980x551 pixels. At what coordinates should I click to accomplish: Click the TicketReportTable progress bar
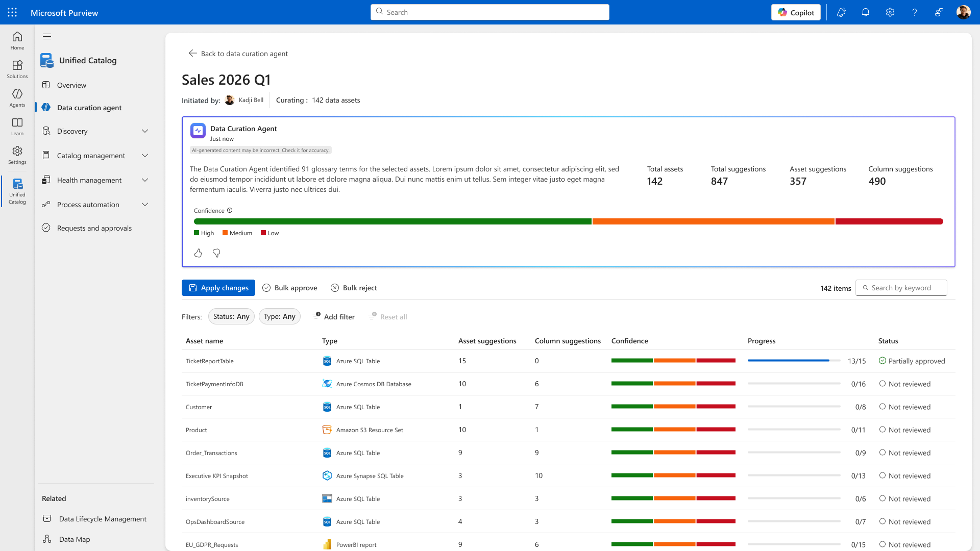794,361
